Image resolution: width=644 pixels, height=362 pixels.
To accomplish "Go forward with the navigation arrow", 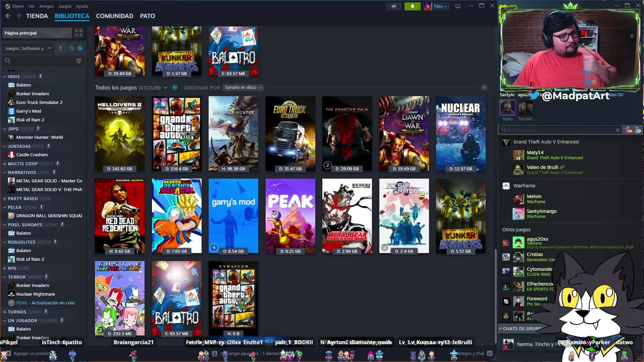I will point(19,16).
